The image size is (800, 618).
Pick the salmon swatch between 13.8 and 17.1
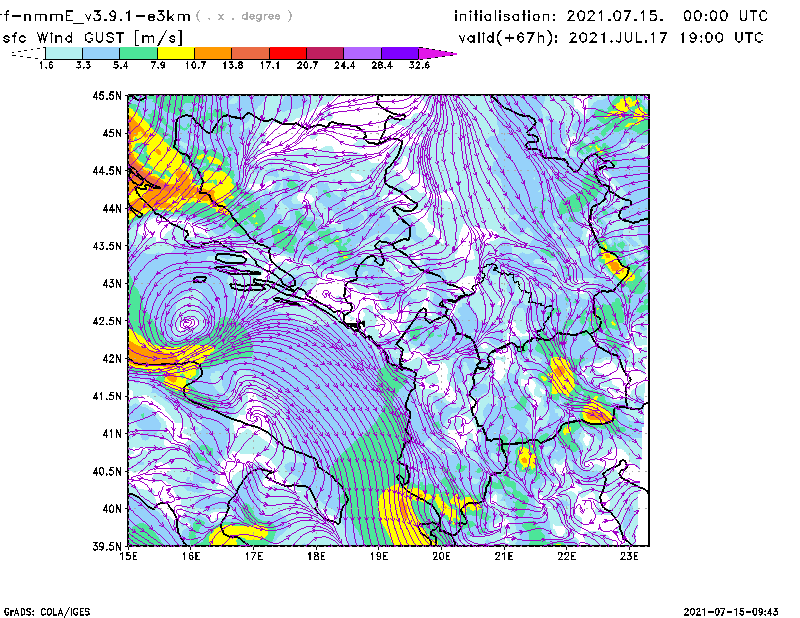click(251, 53)
